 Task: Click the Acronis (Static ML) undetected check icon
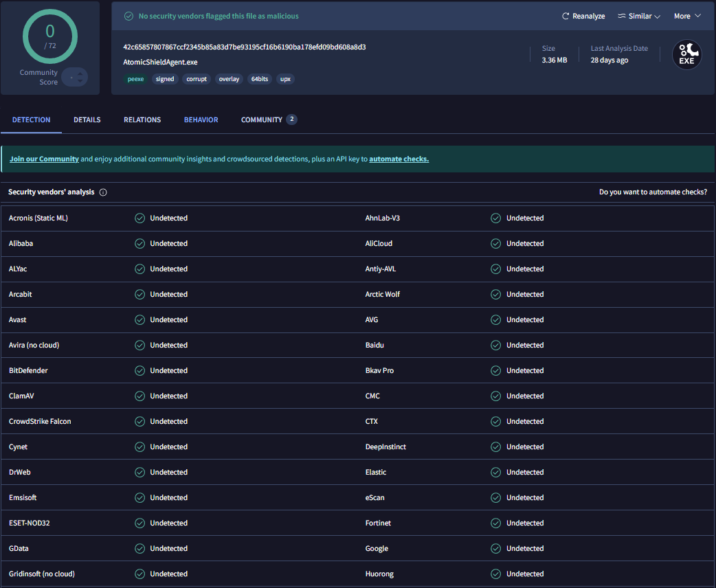139,218
